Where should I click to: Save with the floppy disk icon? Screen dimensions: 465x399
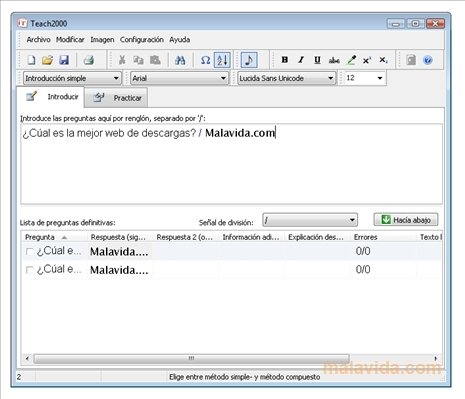(x=64, y=60)
